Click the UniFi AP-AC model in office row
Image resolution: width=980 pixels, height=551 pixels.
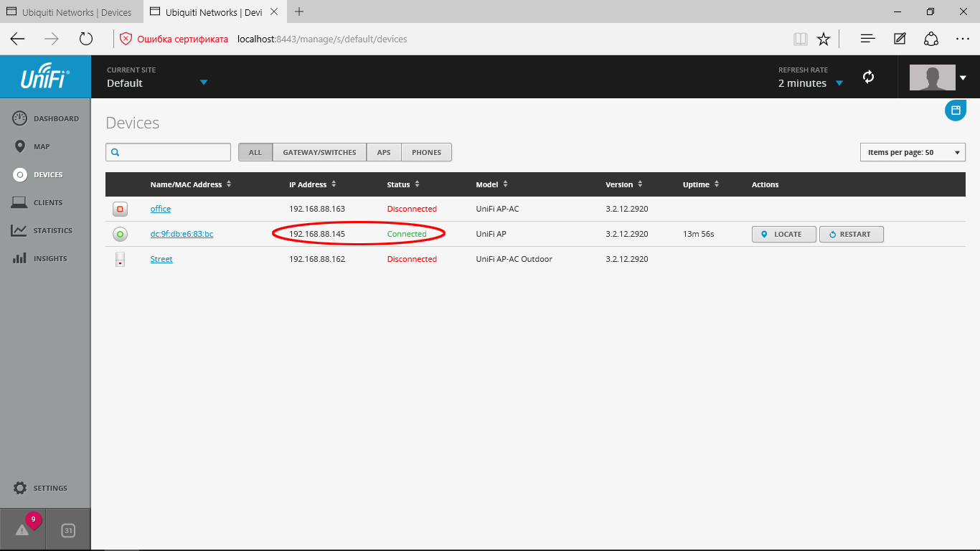coord(497,209)
